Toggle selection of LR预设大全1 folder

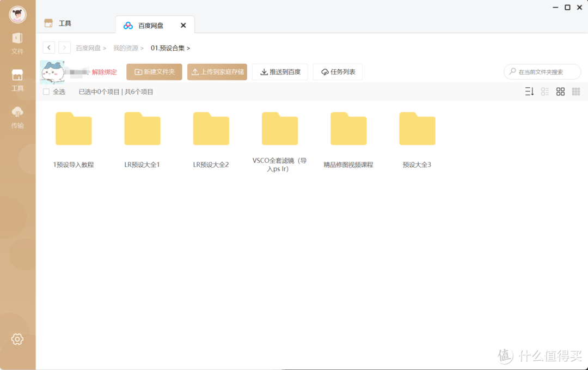click(142, 129)
